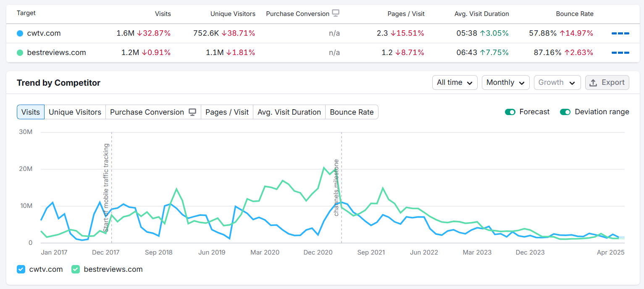Screen dimensions: 644x289
Task: Click the dashed line icon for cwtv.com row
Action: [x=620, y=33]
